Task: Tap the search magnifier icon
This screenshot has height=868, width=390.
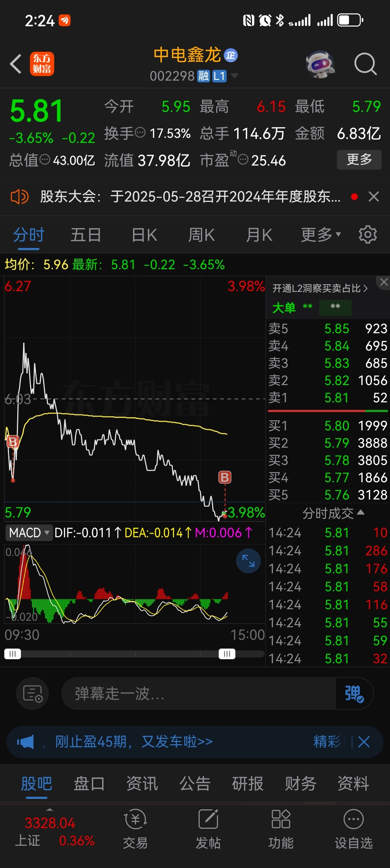Action: (365, 64)
